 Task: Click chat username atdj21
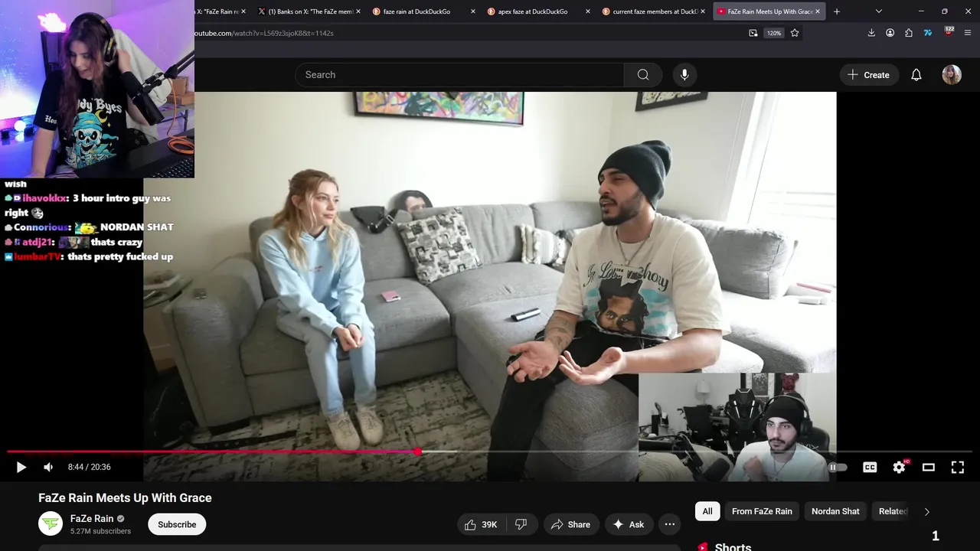coord(38,242)
